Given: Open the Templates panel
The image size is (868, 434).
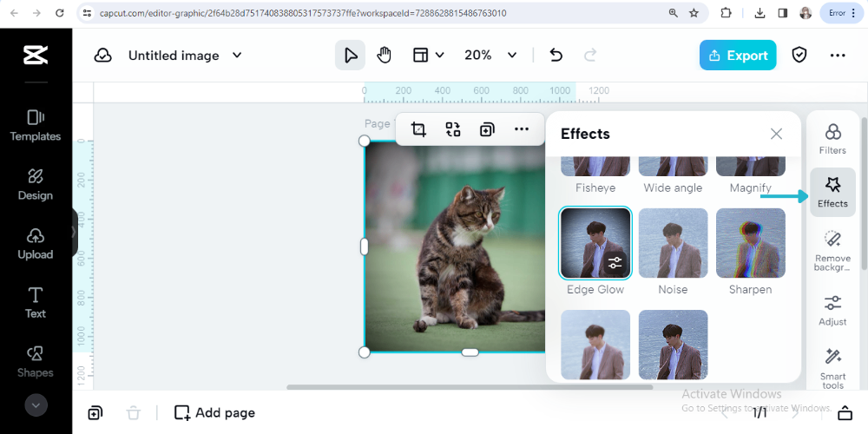Looking at the screenshot, I should point(36,126).
